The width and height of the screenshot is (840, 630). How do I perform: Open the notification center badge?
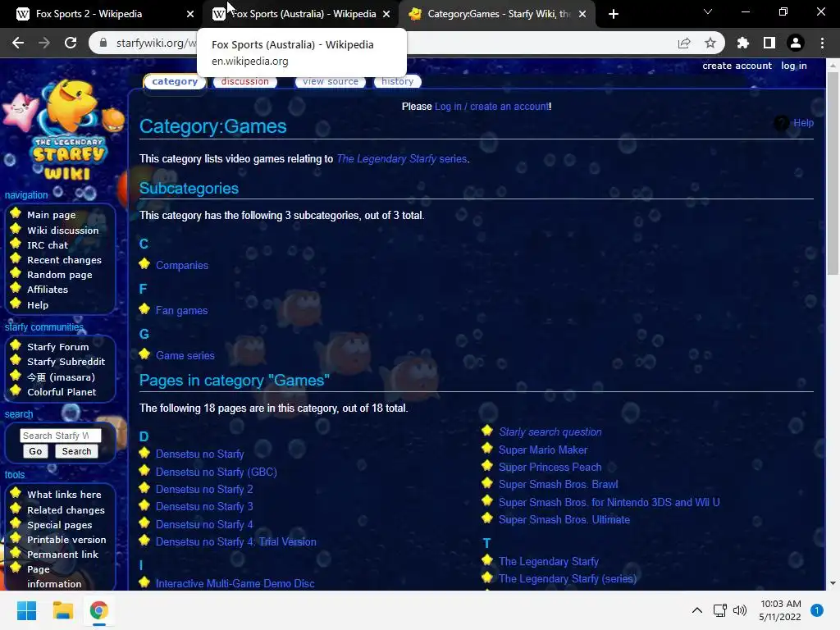pos(817,610)
